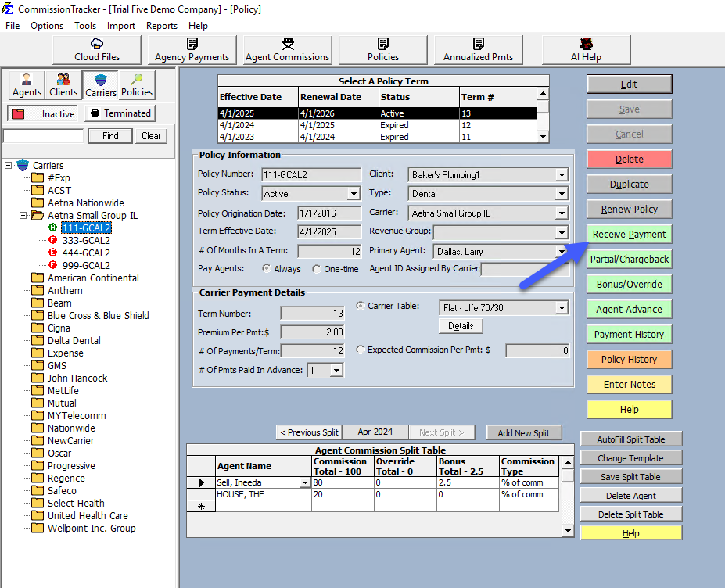725x588 pixels.
Task: Open the Tools menu
Action: click(x=85, y=26)
